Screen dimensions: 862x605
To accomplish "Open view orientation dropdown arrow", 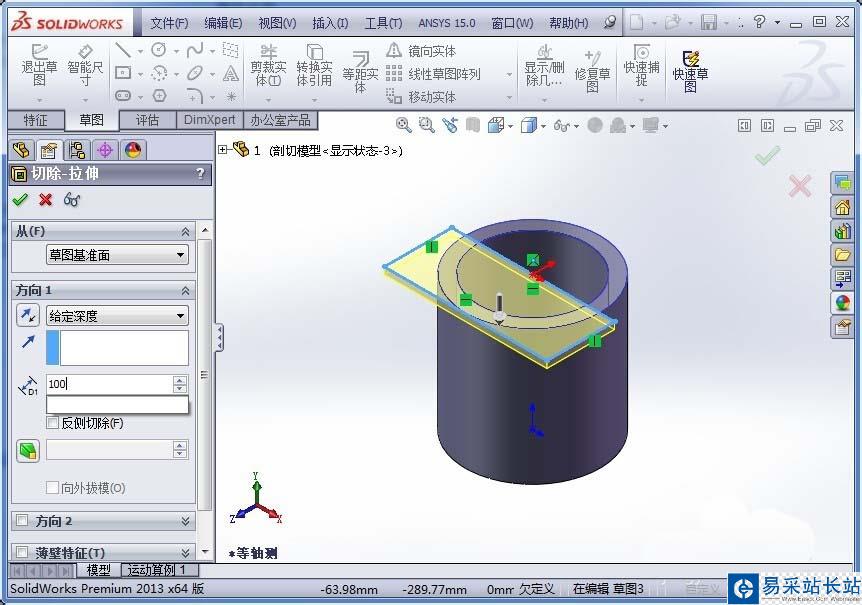I will 511,126.
